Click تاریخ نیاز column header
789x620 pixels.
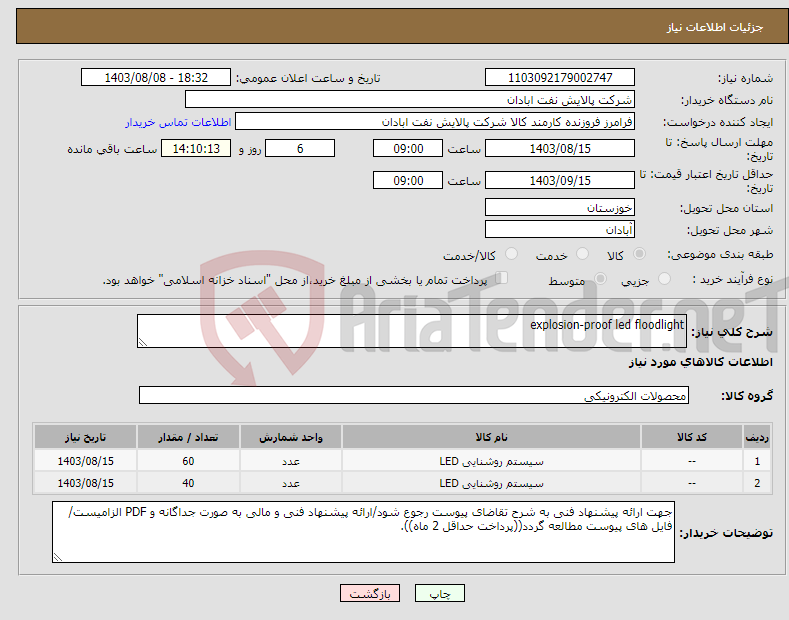pyautogui.click(x=86, y=437)
